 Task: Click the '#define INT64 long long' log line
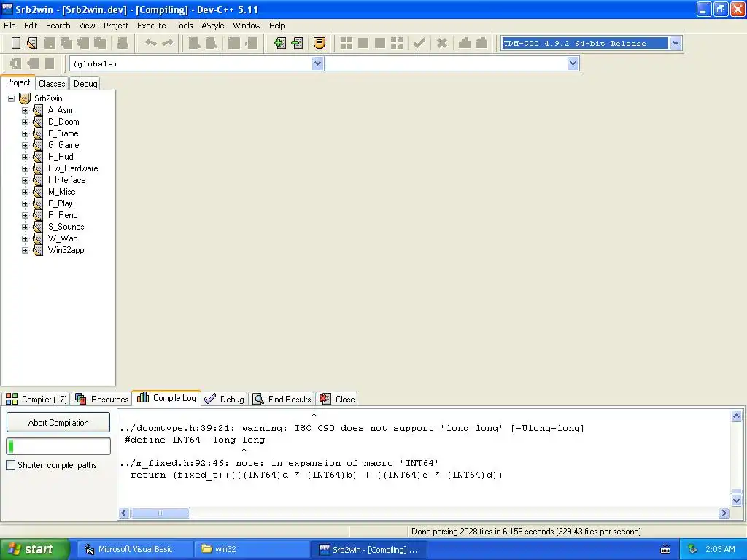click(x=194, y=440)
